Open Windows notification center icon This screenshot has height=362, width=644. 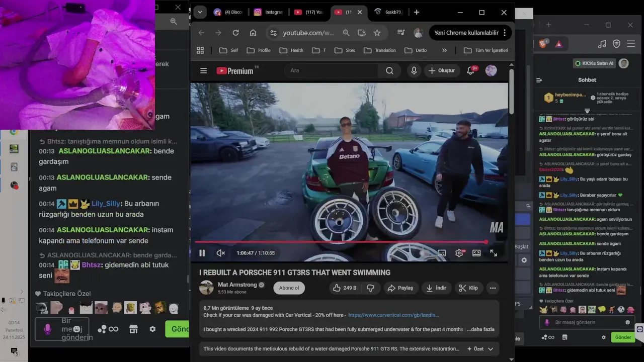pyautogui.click(x=14, y=351)
